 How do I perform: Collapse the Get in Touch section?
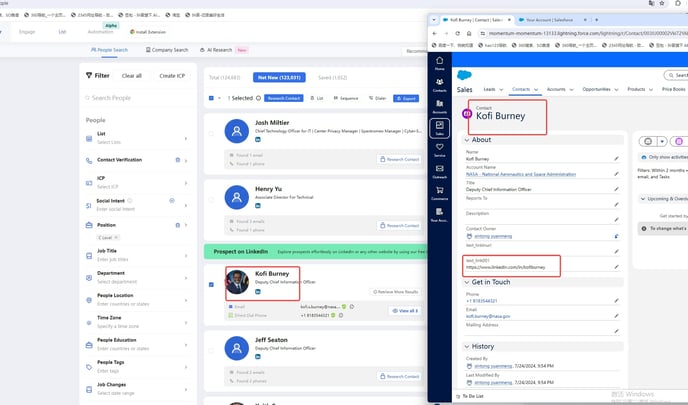[467, 282]
